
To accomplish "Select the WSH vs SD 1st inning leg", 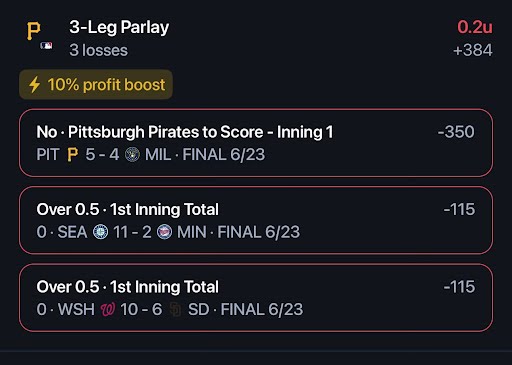I will tap(256, 298).
